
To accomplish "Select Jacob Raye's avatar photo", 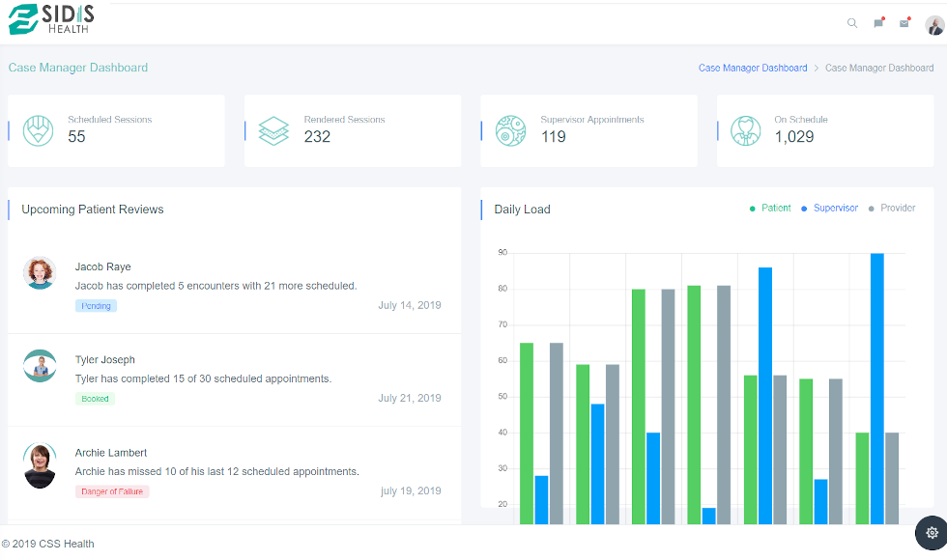I will 40,273.
